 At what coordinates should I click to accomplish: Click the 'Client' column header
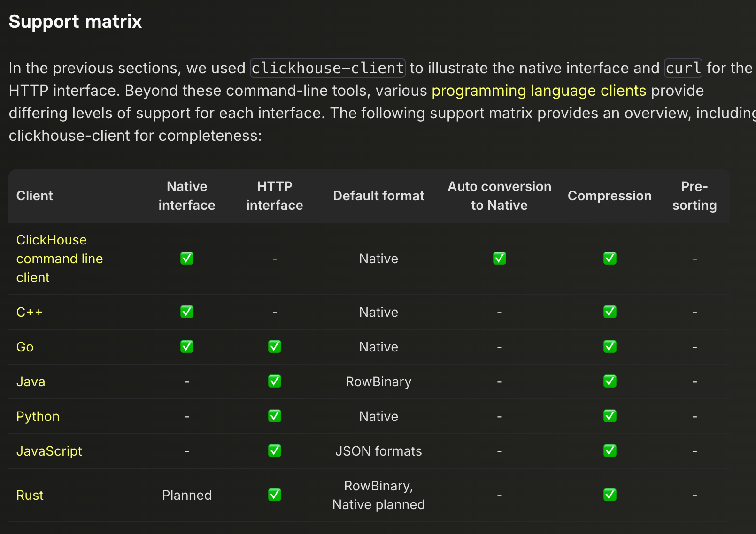pos(35,196)
